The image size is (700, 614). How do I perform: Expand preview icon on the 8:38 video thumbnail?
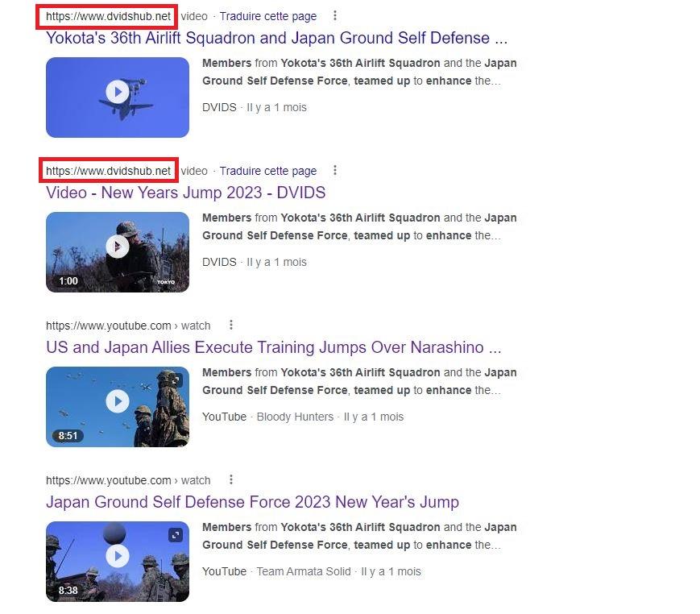[x=176, y=535]
